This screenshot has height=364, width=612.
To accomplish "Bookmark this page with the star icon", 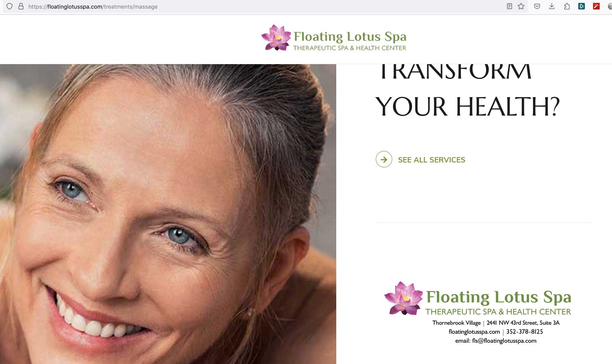I will click(521, 6).
